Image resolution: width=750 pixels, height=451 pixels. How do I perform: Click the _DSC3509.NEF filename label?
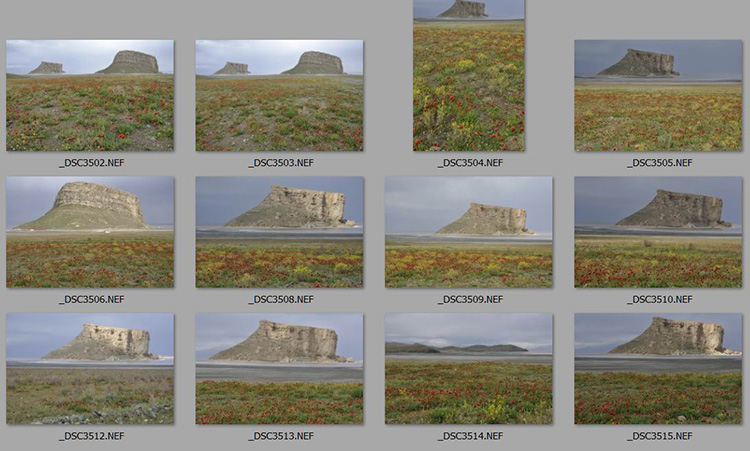pyautogui.click(x=470, y=299)
